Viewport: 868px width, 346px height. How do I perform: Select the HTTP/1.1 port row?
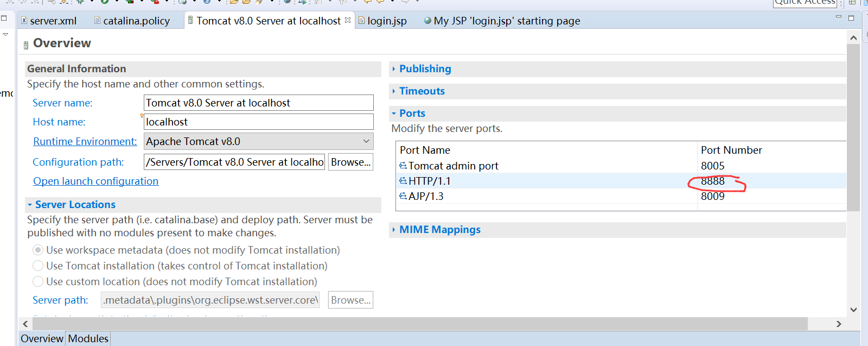pyautogui.click(x=621, y=181)
